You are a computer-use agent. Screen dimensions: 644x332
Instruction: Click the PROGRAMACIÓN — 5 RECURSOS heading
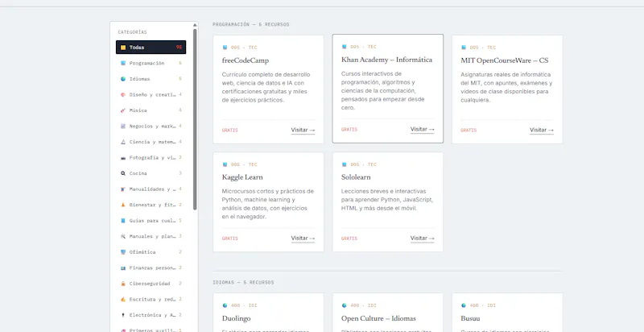(x=251, y=25)
